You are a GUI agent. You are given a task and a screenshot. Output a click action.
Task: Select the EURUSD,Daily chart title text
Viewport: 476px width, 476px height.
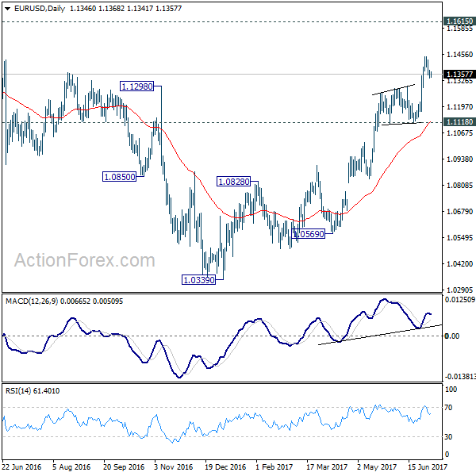[40, 9]
